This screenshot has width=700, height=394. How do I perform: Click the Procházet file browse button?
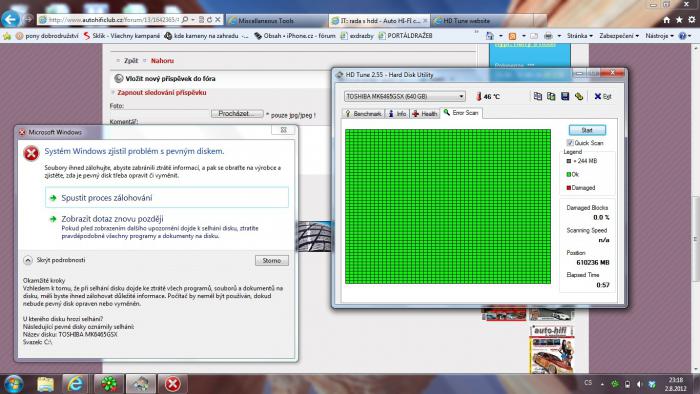(x=237, y=114)
